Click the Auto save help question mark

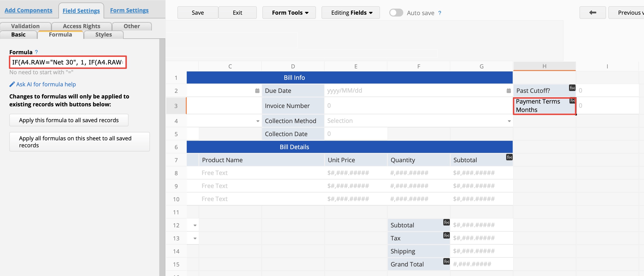440,13
